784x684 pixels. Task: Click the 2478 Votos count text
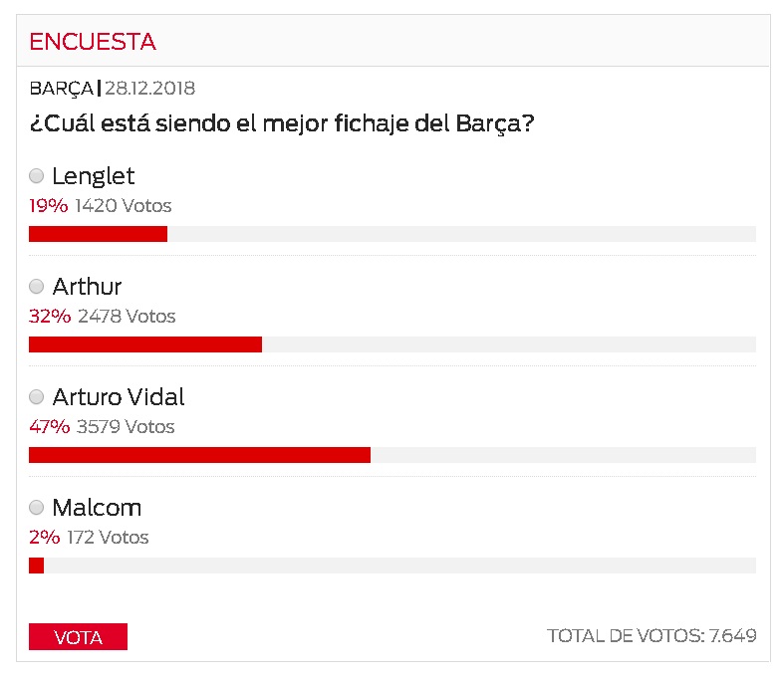coord(126,317)
